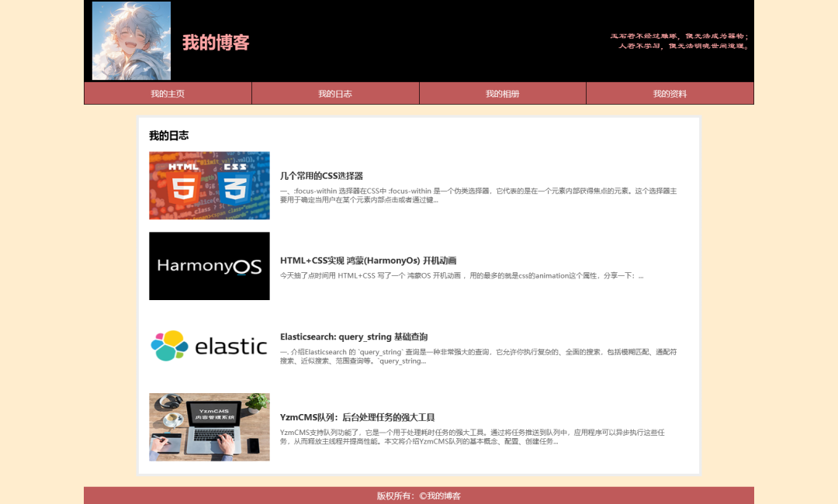Click the Elasticsearch query_string summary text
The image size is (838, 504).
coord(478,356)
